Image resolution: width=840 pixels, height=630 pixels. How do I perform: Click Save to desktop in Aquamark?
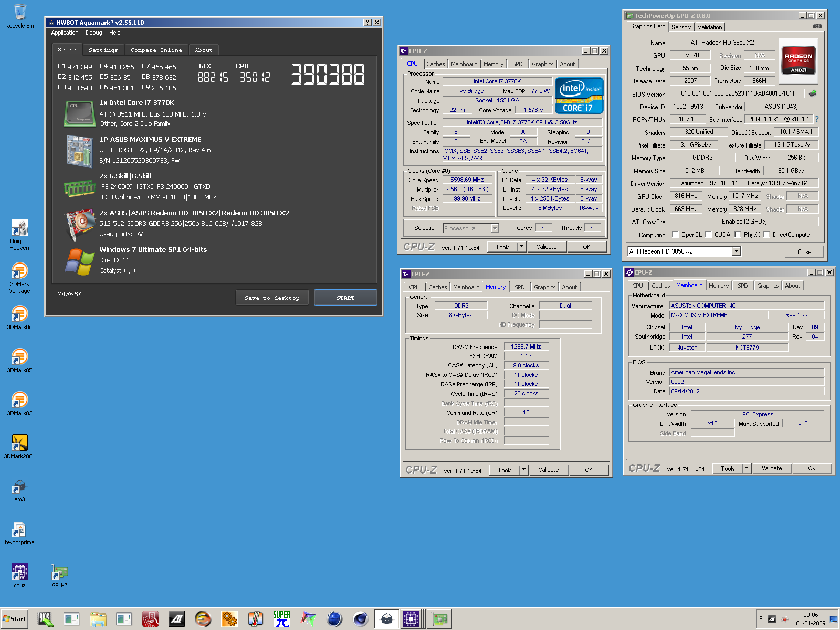tap(272, 298)
